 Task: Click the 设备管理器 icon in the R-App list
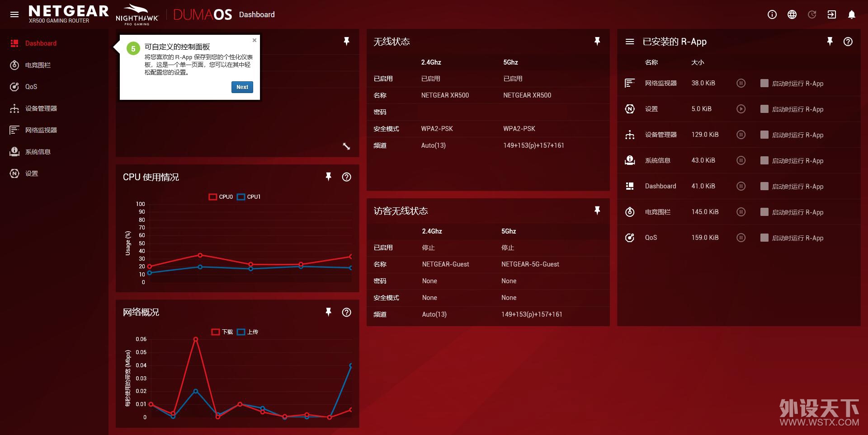tap(630, 135)
